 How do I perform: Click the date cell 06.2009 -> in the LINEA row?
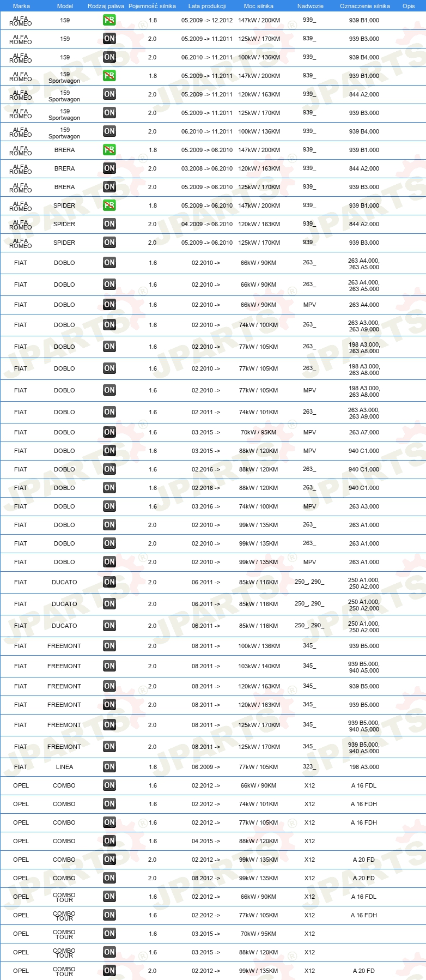206,767
